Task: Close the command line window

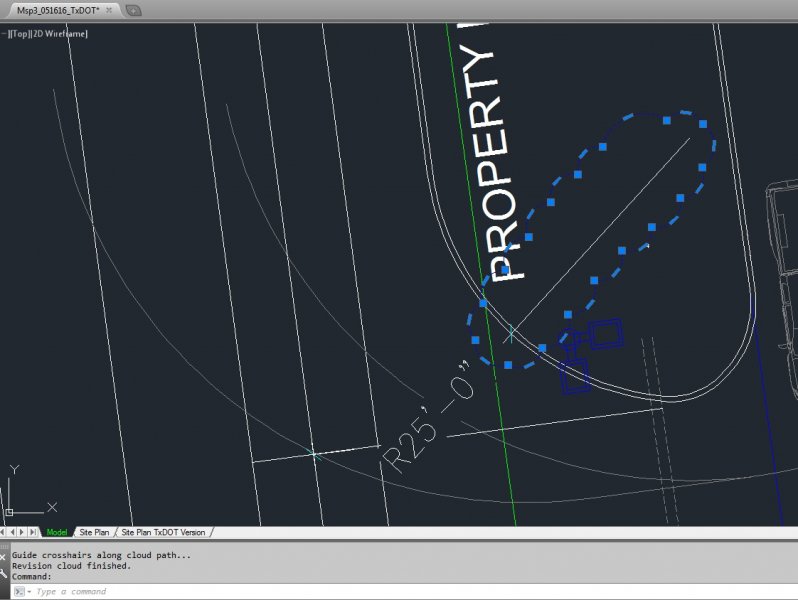Action: tap(4, 556)
